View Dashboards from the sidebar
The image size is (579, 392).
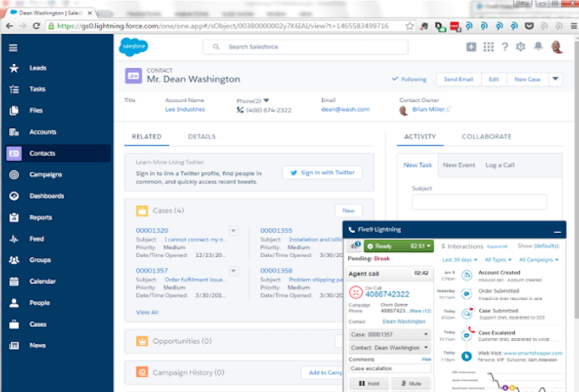tap(47, 196)
